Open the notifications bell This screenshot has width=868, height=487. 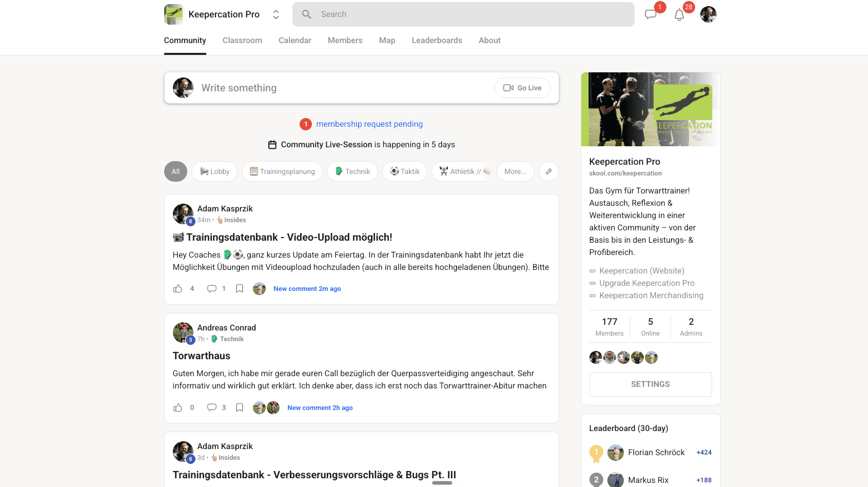[x=679, y=15]
